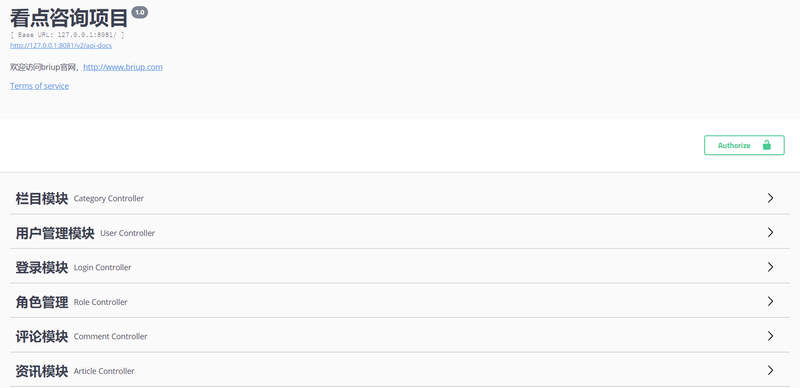
Task: Expand the 登录模块 section chevron
Action: pos(770,267)
